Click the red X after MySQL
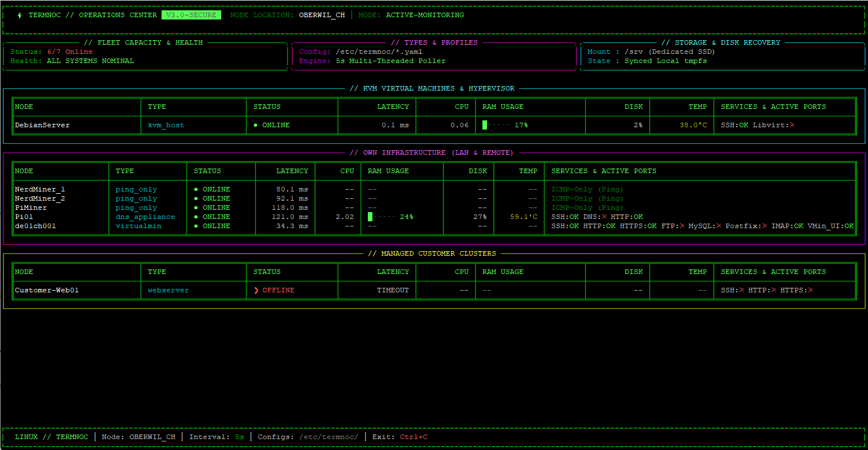This screenshot has height=450, width=868. [x=718, y=226]
